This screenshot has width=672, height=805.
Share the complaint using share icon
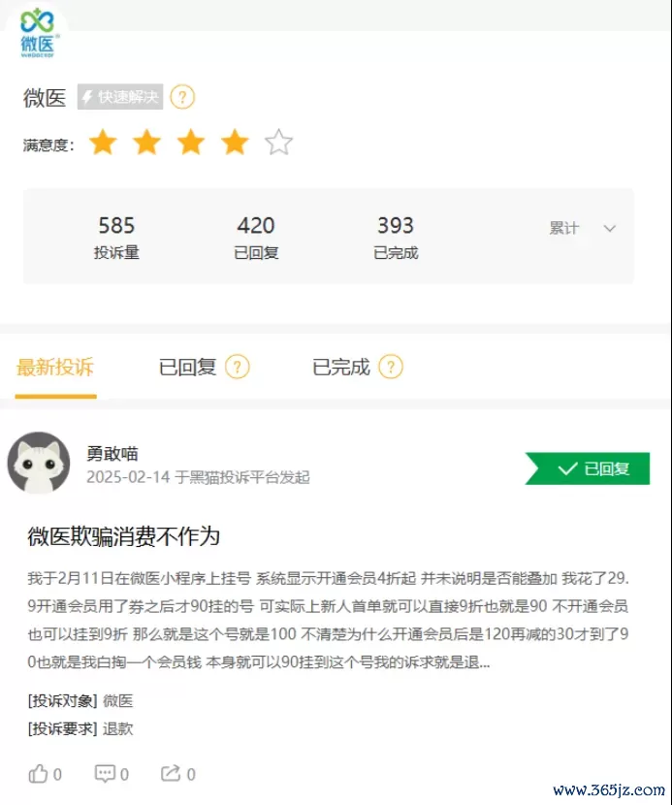[171, 774]
